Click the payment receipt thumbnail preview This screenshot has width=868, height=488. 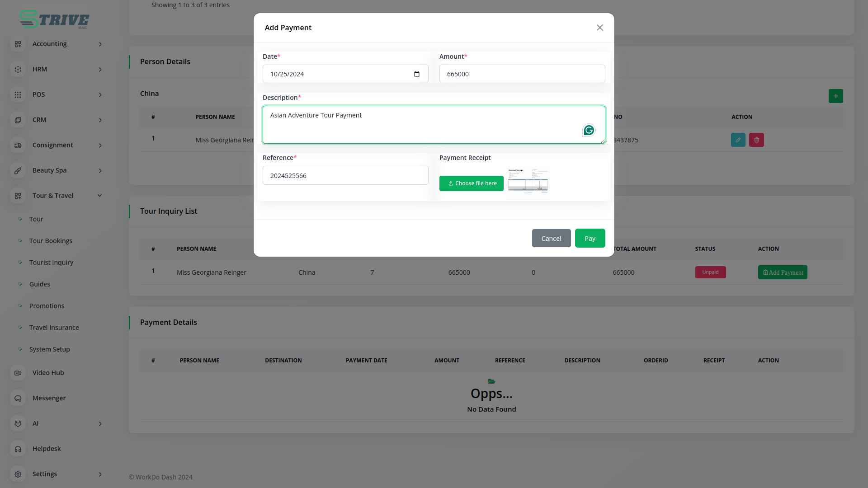pyautogui.click(x=528, y=180)
